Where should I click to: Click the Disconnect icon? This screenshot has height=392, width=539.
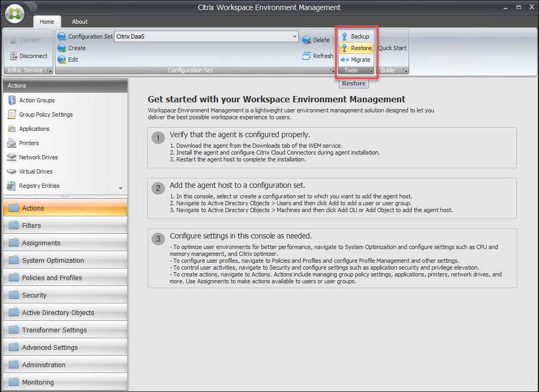click(13, 55)
